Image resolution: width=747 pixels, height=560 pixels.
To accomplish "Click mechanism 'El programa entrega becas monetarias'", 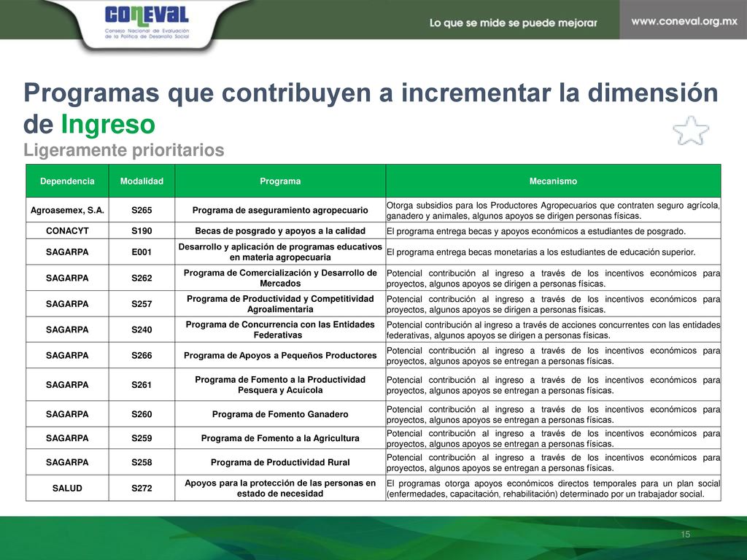I will (541, 252).
